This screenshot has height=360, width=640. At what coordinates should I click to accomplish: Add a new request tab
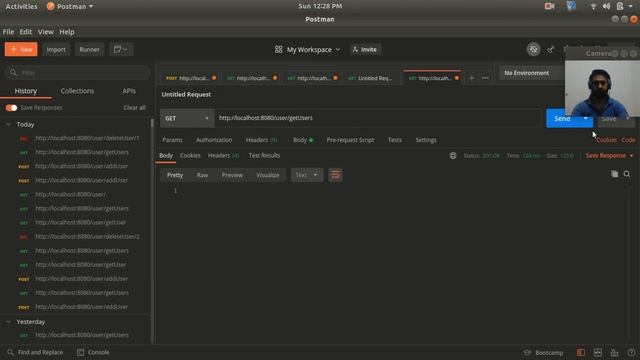pyautogui.click(x=471, y=78)
